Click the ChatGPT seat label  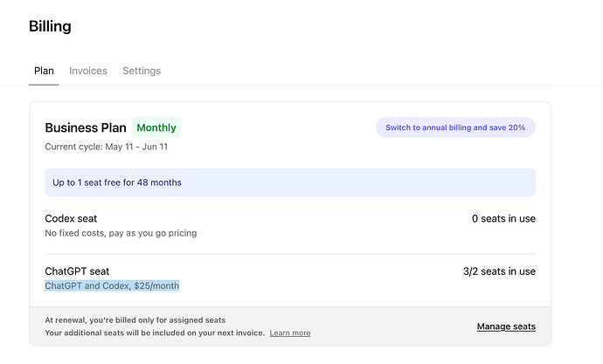pyautogui.click(x=77, y=271)
